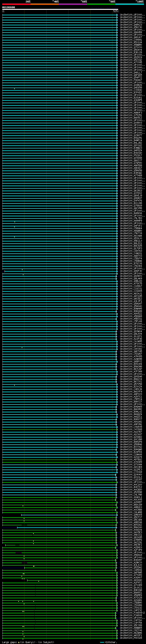Select hit UniRef100_B3RJ28
This screenshot has width=146, height=644.
click(x=131, y=52)
